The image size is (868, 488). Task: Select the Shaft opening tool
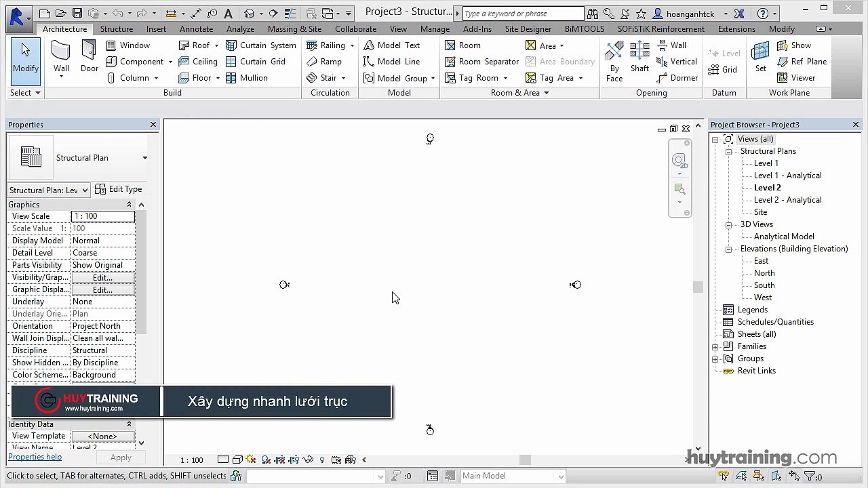[x=639, y=57]
